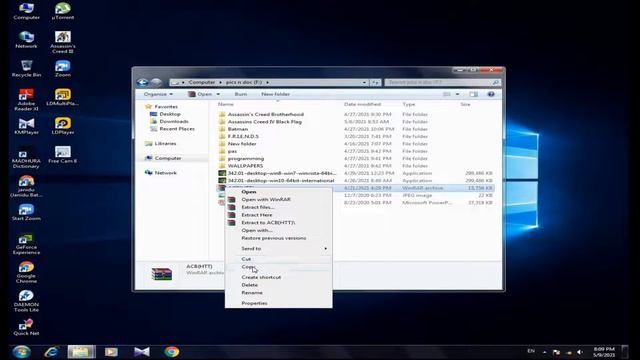Open Explorer help question-mark icon

point(491,94)
